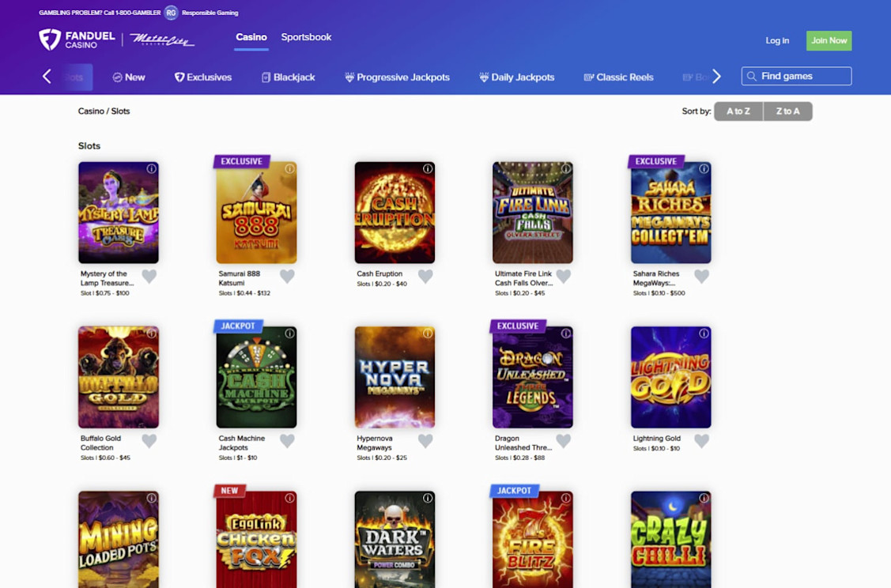Favorite Samurai 888 Katsumi with heart

(288, 276)
